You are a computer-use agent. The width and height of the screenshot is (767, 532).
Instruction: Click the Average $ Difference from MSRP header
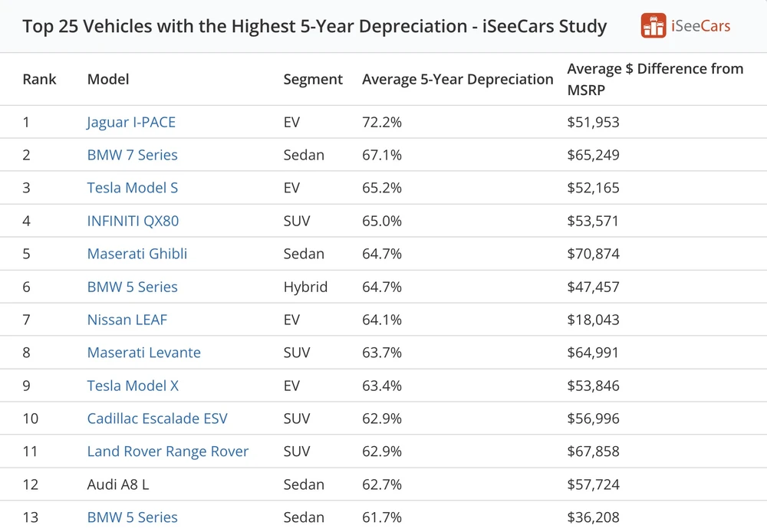coord(655,79)
